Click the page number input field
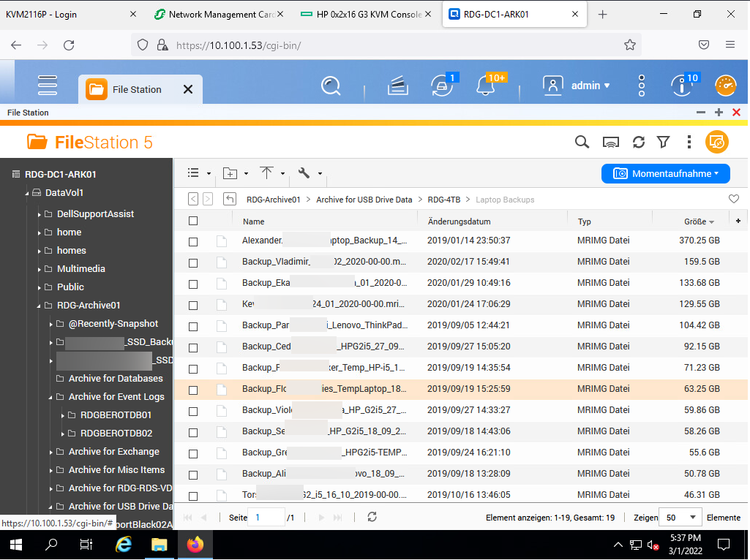Screen dimensions: 750x560 (266, 518)
